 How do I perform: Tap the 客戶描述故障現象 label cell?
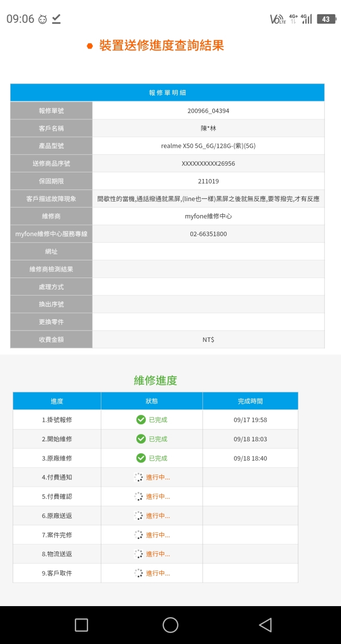click(51, 199)
